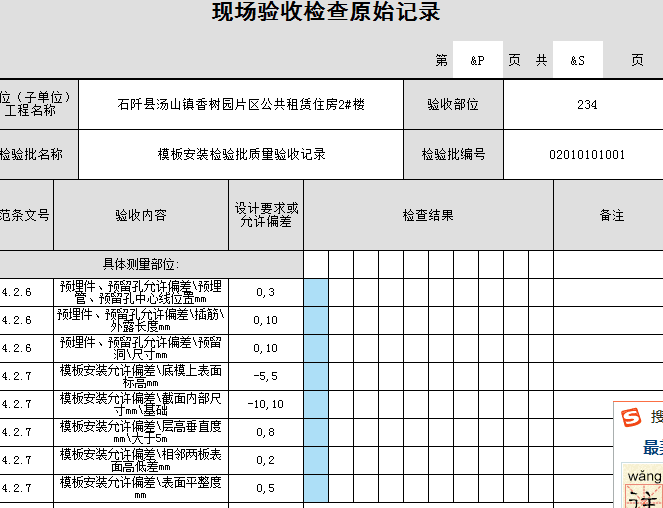Image resolution: width=663 pixels, height=508 pixels.
Task: Select the 层高垂直度 大于5m item cell
Action: point(141,432)
